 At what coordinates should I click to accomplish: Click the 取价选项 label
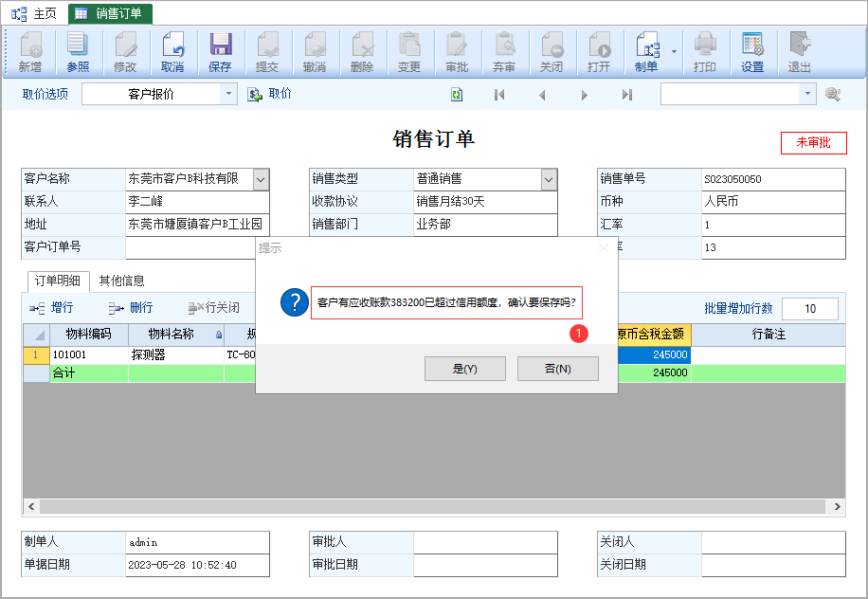pyautogui.click(x=45, y=94)
